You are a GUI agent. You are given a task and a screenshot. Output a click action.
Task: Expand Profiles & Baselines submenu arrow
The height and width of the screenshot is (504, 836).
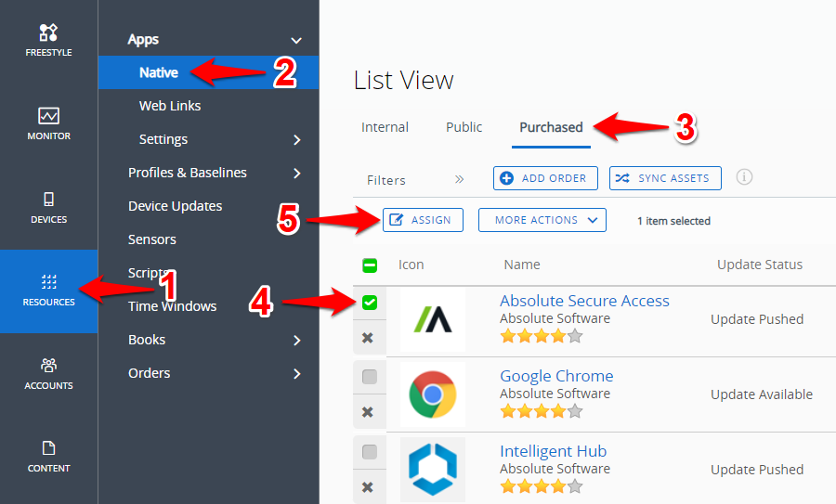click(297, 174)
